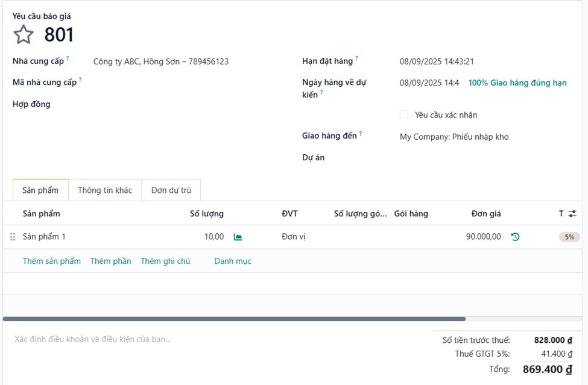Click help tooltip beside Giao hàng đến

[361, 134]
